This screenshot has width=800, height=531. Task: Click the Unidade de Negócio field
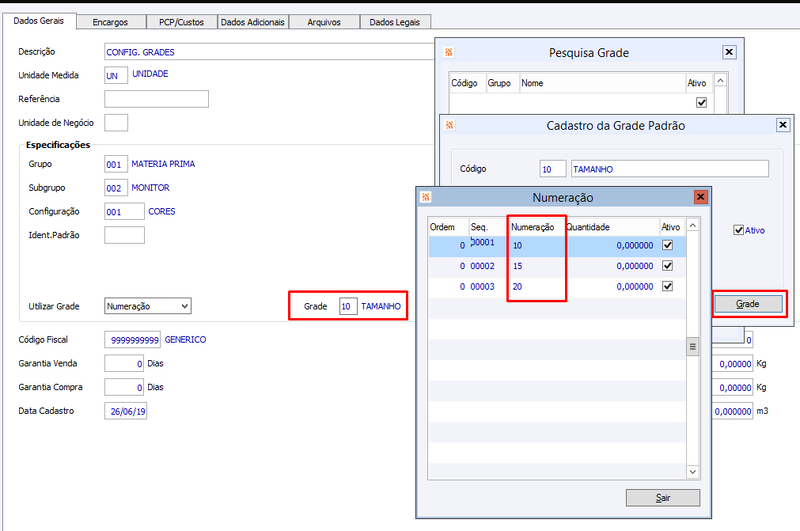pyautogui.click(x=116, y=123)
